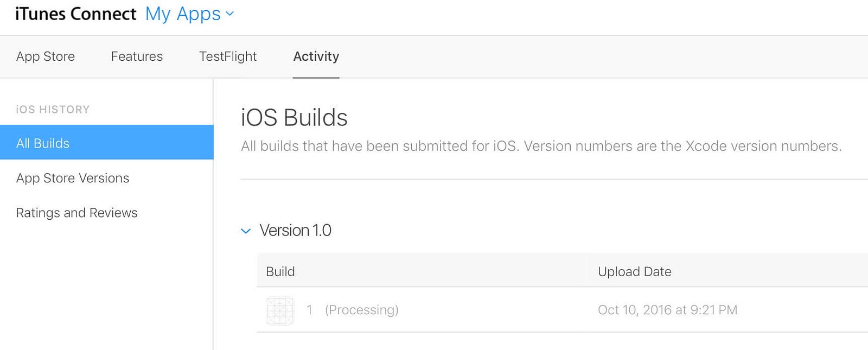Click the Oct 10, 2016 upload date
This screenshot has height=350, width=868.
coord(668,310)
